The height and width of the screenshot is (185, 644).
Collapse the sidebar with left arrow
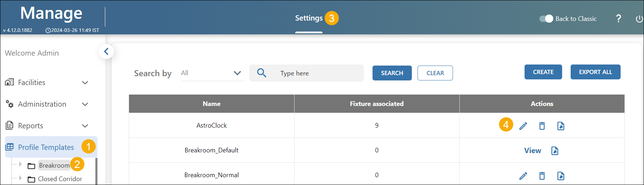point(106,52)
